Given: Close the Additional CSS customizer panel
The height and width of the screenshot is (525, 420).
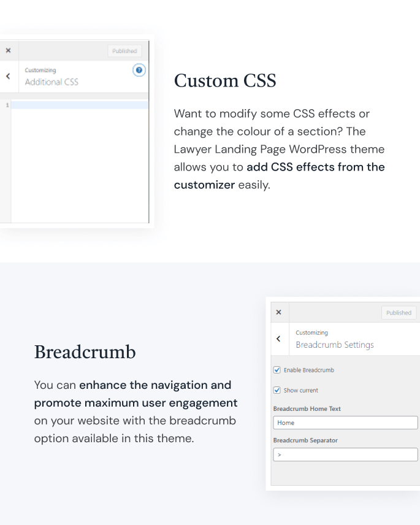Looking at the screenshot, I should coord(9,50).
